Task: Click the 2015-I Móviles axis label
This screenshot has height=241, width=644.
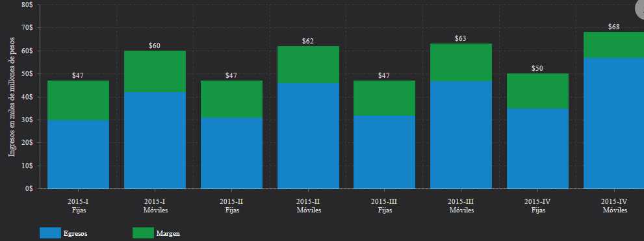Action: (x=155, y=206)
